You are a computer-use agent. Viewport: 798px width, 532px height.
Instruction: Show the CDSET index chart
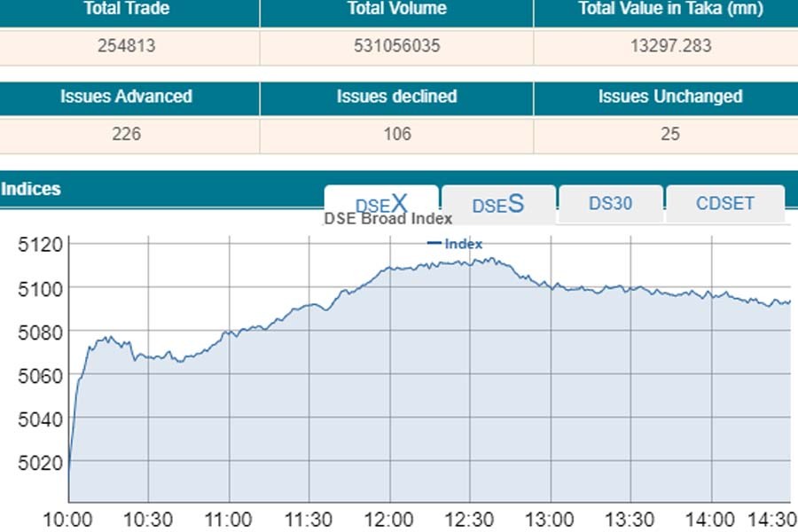(x=724, y=203)
